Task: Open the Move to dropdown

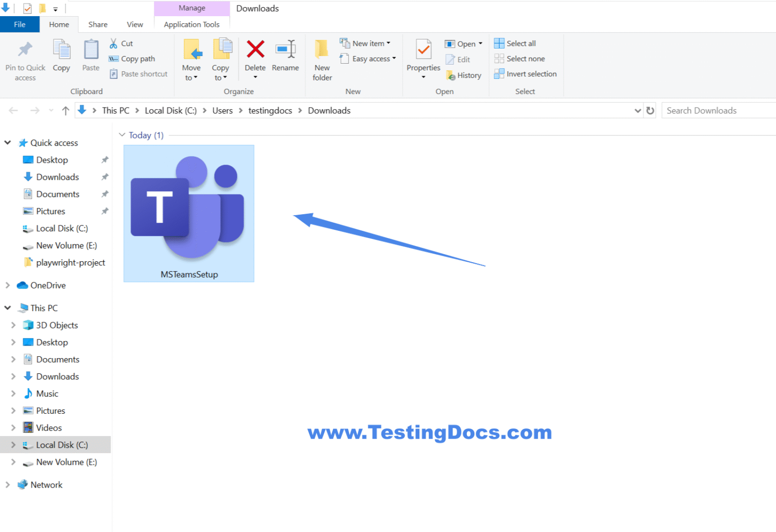Action: (191, 60)
